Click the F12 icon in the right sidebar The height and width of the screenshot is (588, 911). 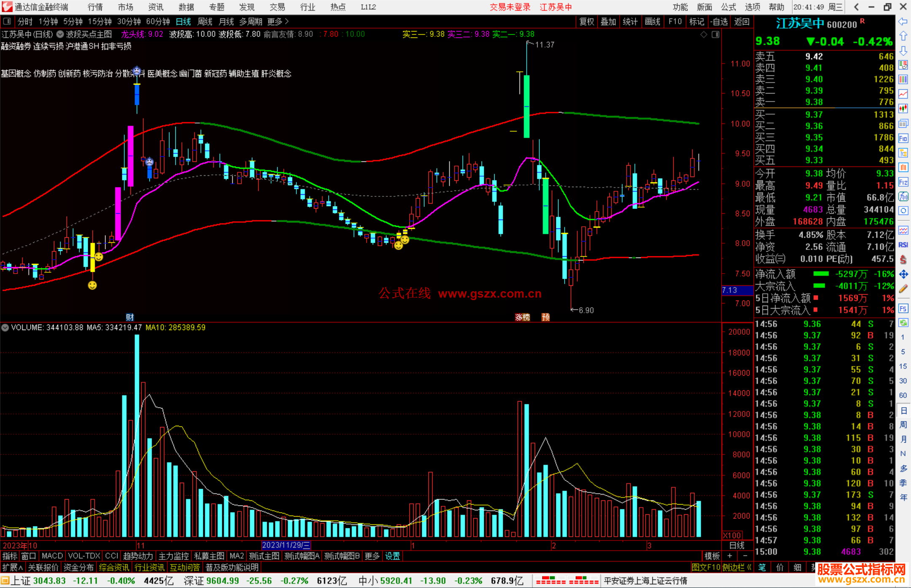[903, 182]
